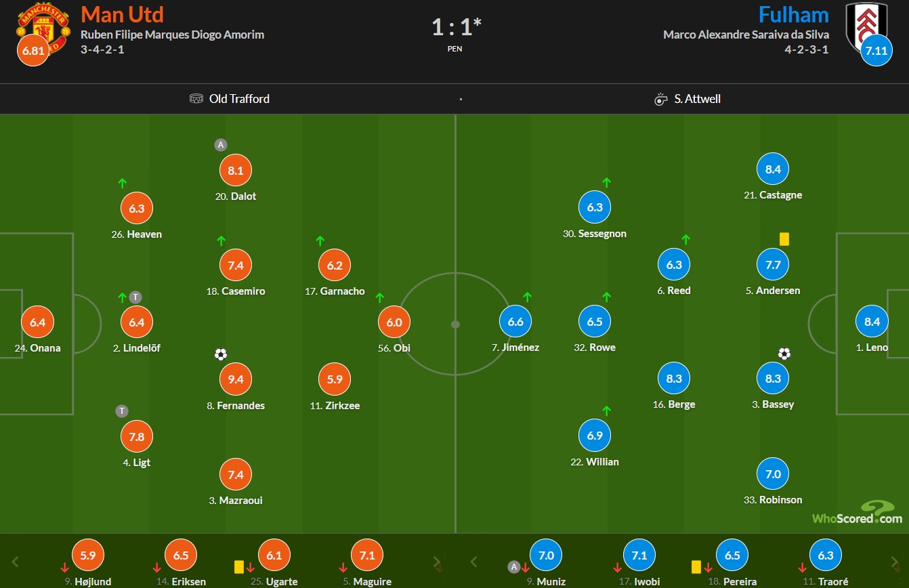
Task: Click substitute Iwobi 7.1 rating
Action: point(639,555)
